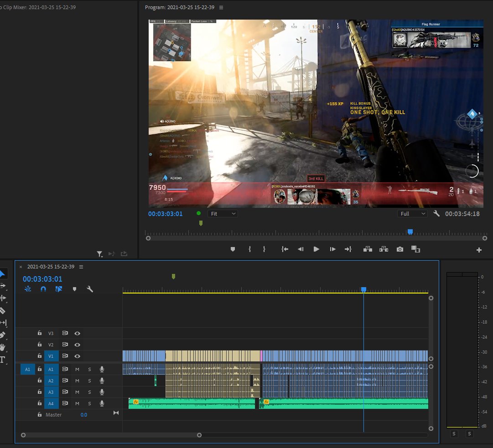Step forward one frame

pyautogui.click(x=332, y=249)
